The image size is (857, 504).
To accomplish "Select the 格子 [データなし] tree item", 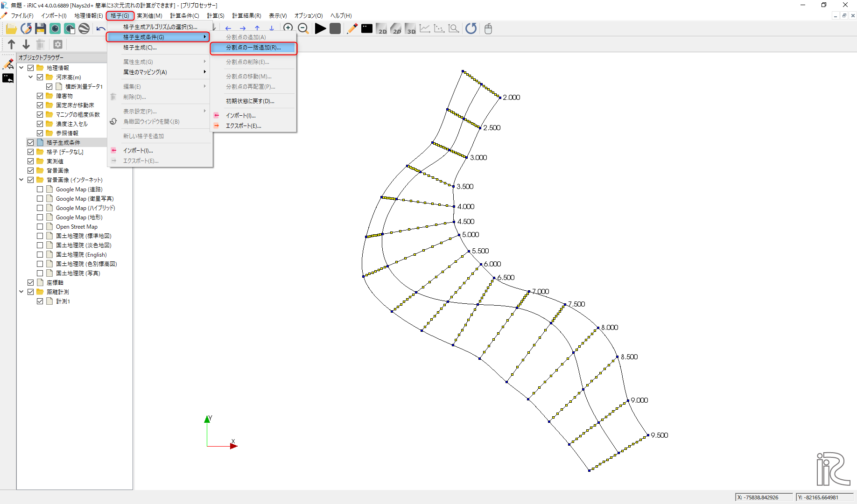I will pyautogui.click(x=65, y=152).
